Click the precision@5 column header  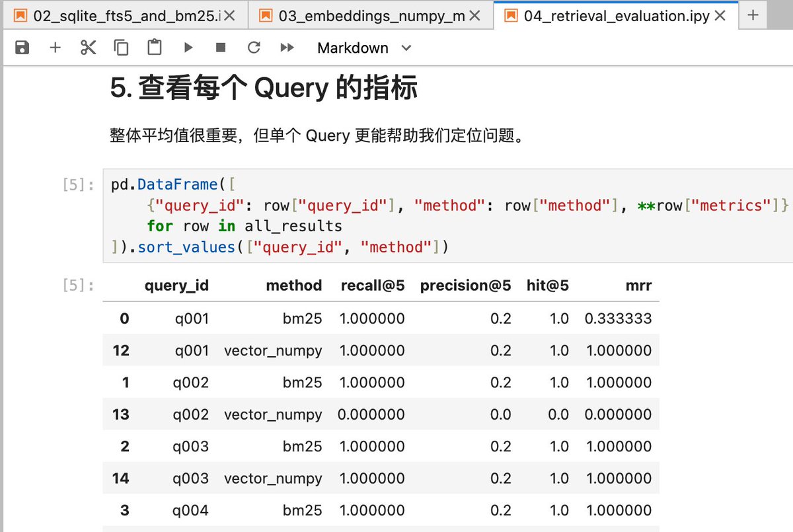point(466,285)
